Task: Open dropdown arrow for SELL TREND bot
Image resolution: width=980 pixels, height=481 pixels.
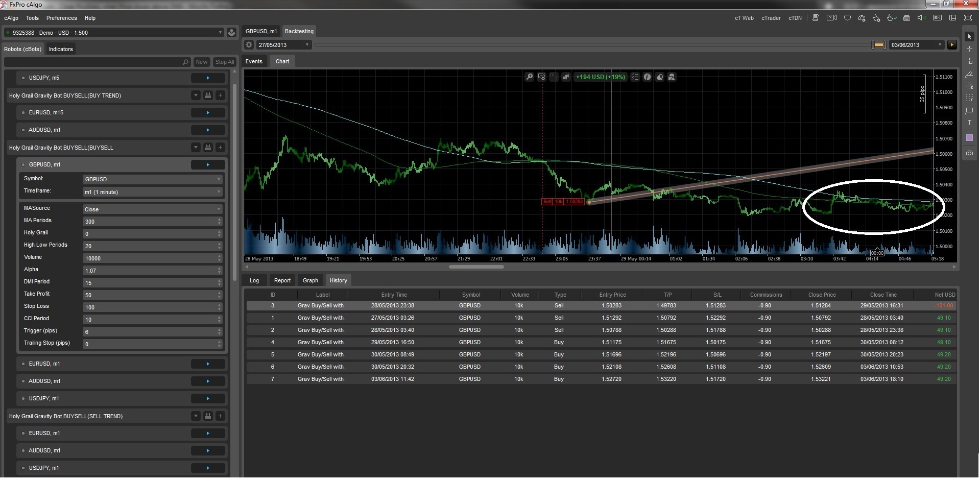Action: click(x=196, y=416)
